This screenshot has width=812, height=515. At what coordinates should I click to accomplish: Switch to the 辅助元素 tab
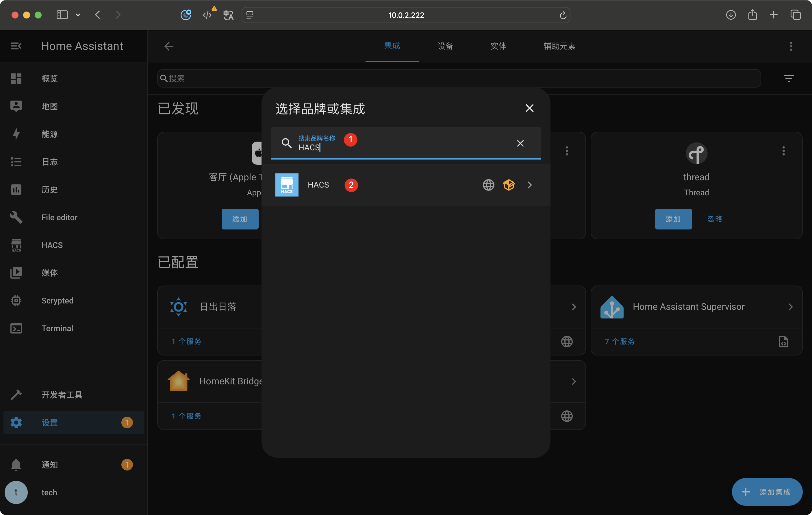tap(559, 46)
